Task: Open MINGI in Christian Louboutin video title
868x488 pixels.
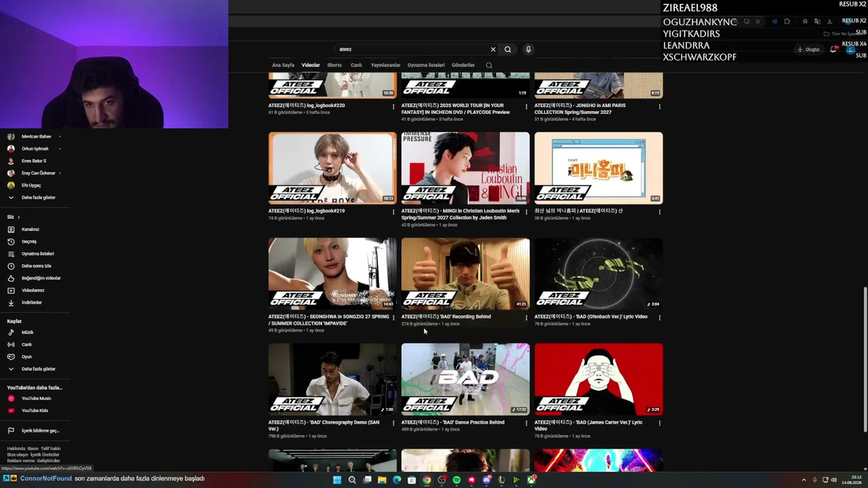Action: point(460,214)
